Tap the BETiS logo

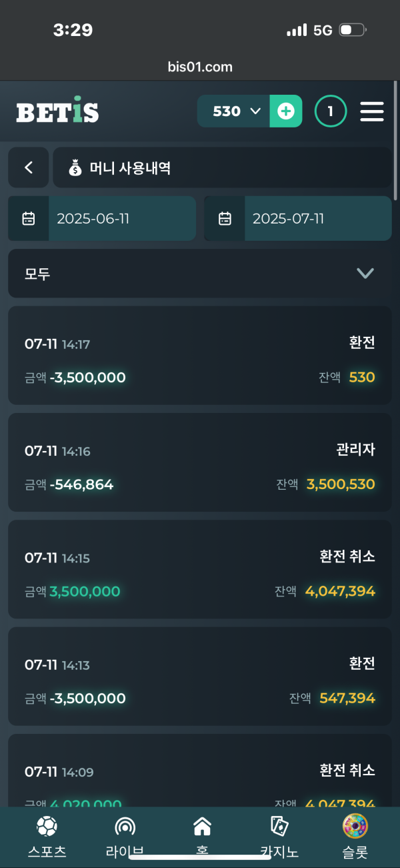tap(57, 112)
